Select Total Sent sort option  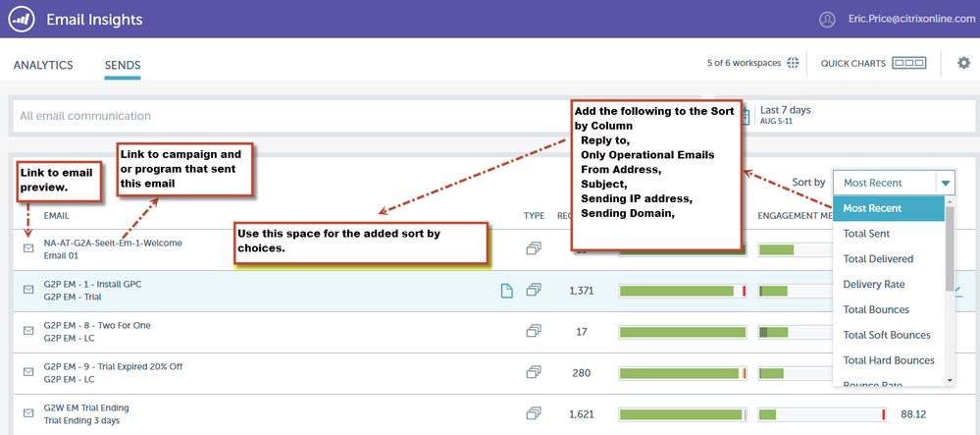coord(868,234)
